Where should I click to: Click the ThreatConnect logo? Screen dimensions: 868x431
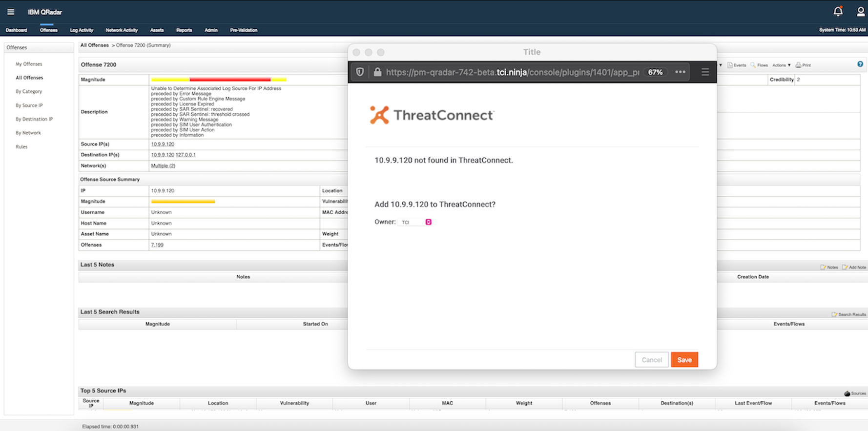(x=432, y=115)
